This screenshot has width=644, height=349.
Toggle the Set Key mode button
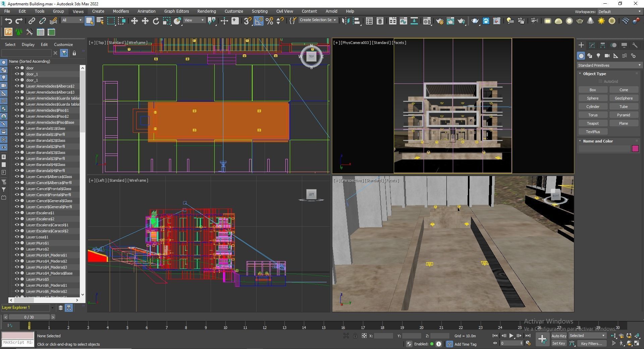pyautogui.click(x=558, y=343)
